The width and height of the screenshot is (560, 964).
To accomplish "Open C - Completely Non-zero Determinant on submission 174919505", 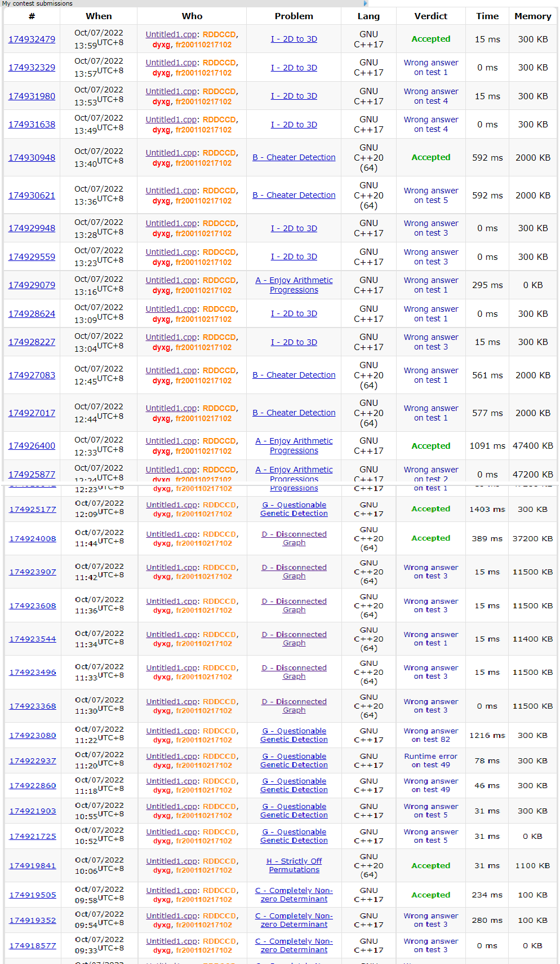I will 294,895.
